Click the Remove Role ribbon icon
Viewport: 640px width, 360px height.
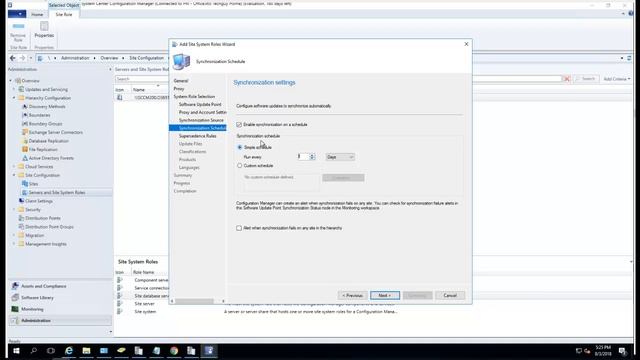(x=18, y=26)
